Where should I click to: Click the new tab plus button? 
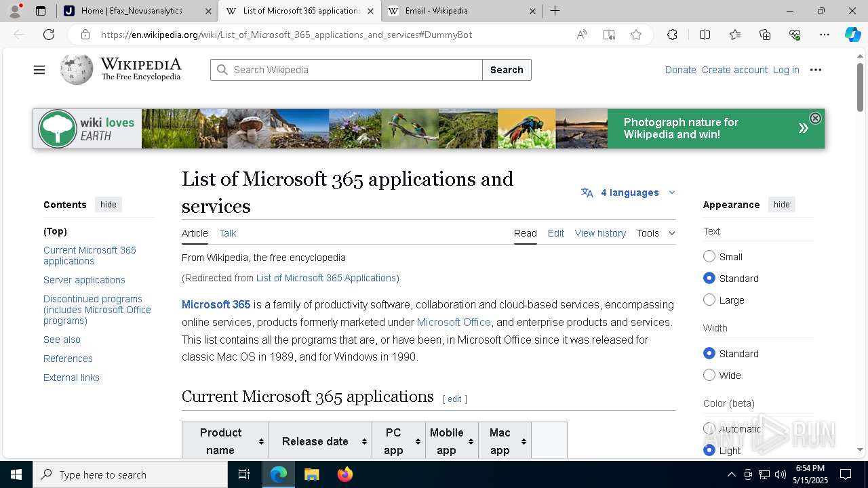555,11
